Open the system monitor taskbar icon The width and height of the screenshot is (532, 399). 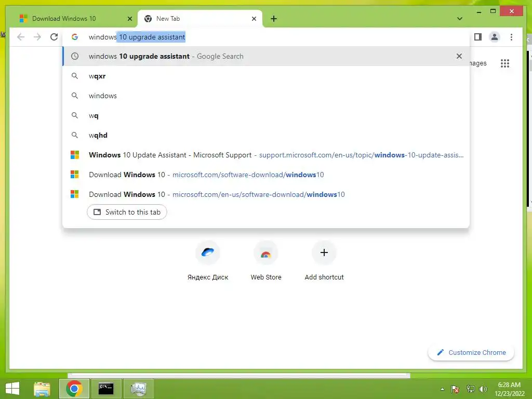tap(138, 389)
